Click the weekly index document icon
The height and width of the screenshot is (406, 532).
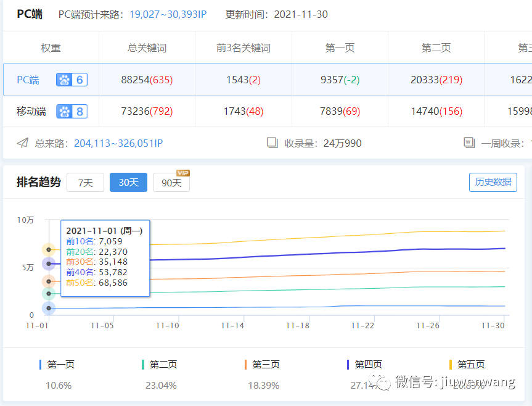[469, 143]
